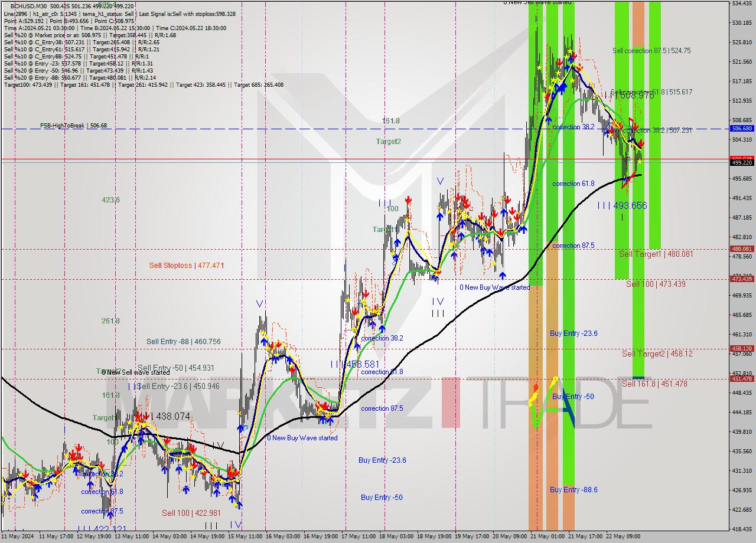Select the wave label 'I I I 493.656'
The image size is (756, 543).
coord(622,205)
